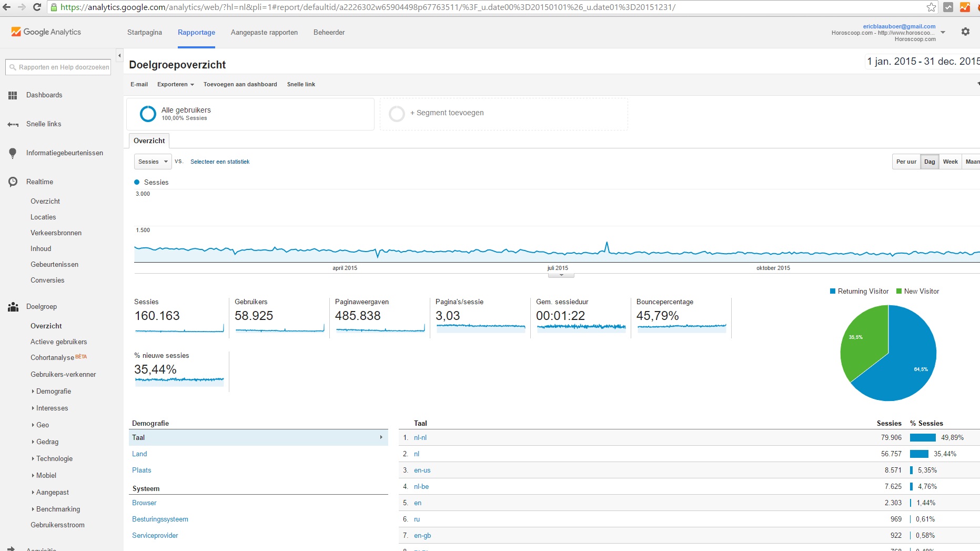Open the account selector dropdown arrow
The height and width of the screenshot is (551, 980).
pos(943,32)
